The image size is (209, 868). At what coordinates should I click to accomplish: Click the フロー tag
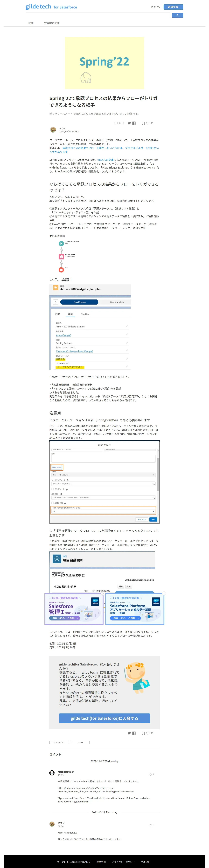tap(80, 742)
